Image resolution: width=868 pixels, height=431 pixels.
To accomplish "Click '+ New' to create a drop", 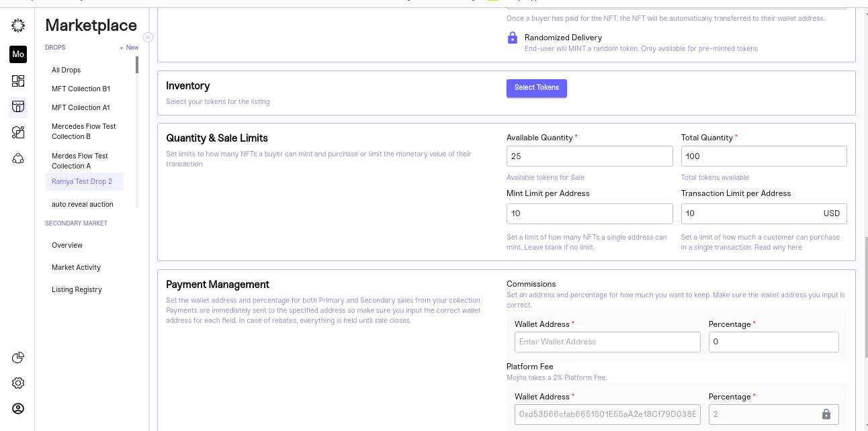I will tap(129, 48).
